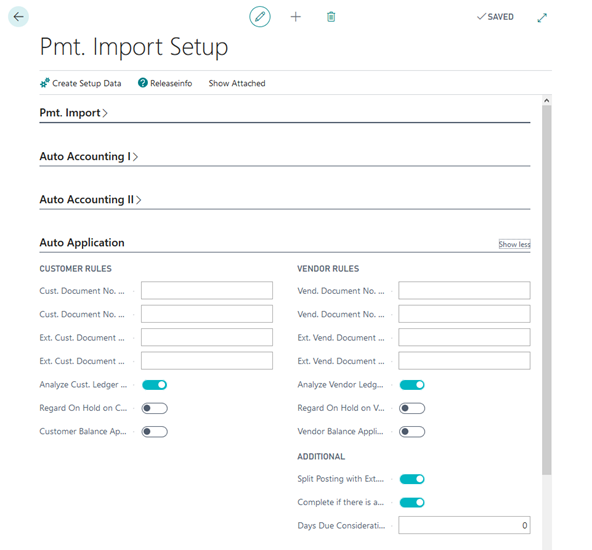592x550 pixels.
Task: Click the Create Setup Data gears icon
Action: click(x=45, y=83)
